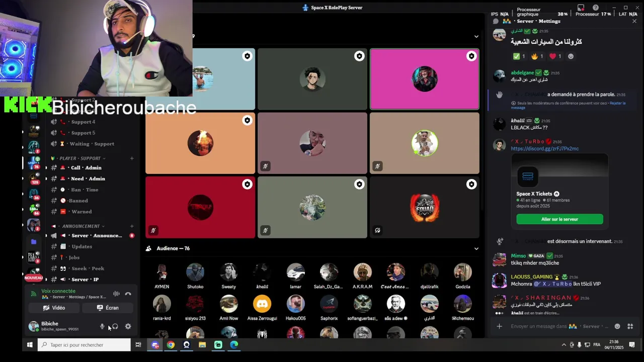Click abdelgane username in chat

click(522, 73)
